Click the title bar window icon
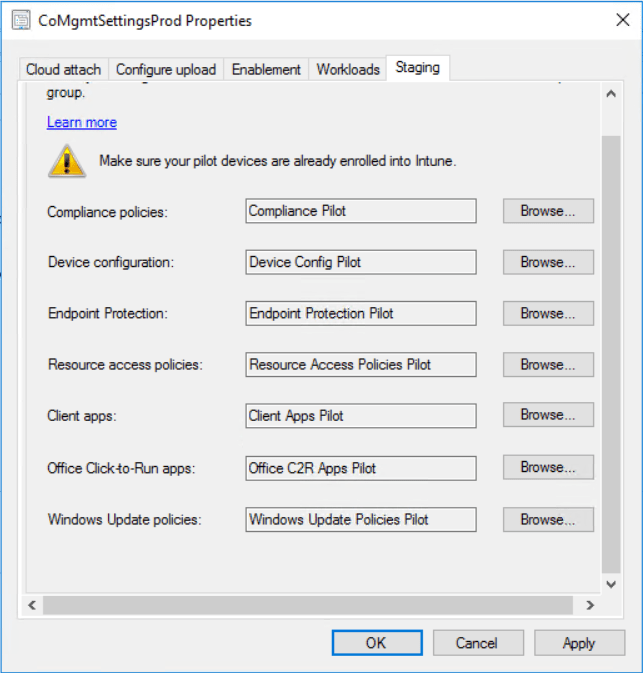Screen dimensions: 643x673 (20, 20)
